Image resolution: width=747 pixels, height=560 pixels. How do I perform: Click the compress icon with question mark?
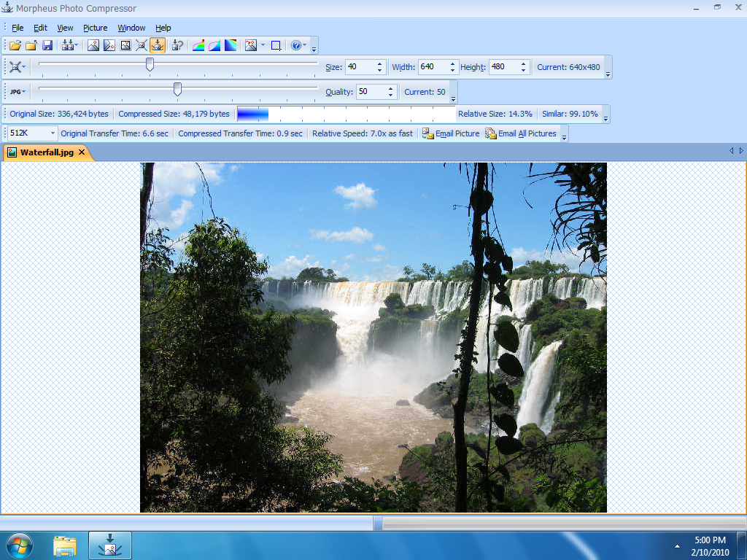click(178, 45)
